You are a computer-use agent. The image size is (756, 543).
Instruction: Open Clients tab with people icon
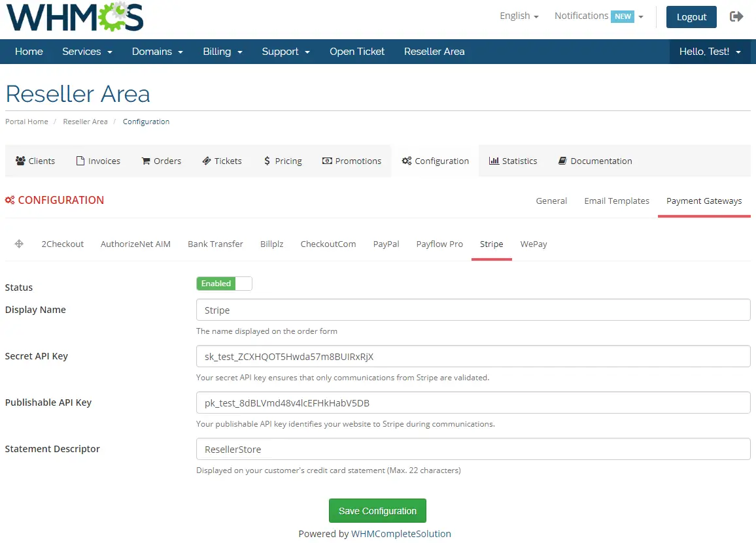35,161
